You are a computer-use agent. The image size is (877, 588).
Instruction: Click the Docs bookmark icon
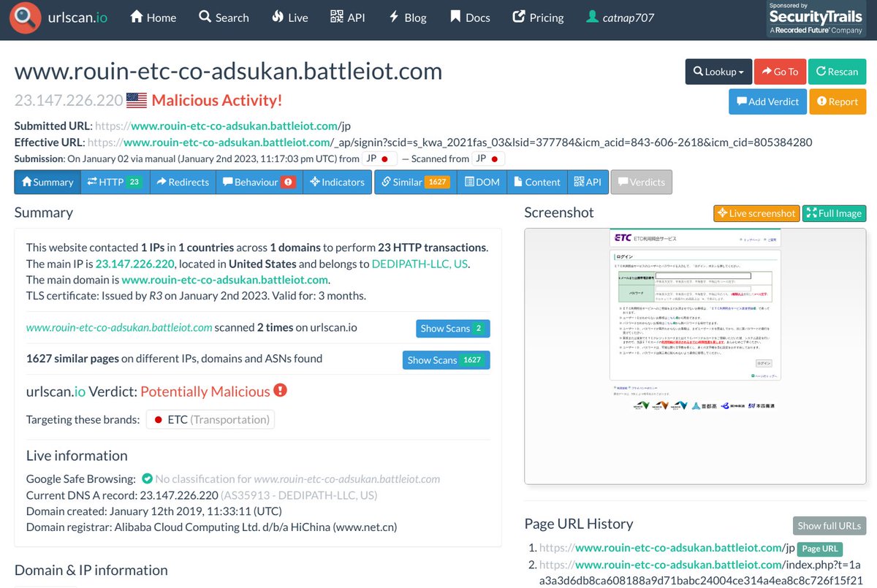[455, 17]
